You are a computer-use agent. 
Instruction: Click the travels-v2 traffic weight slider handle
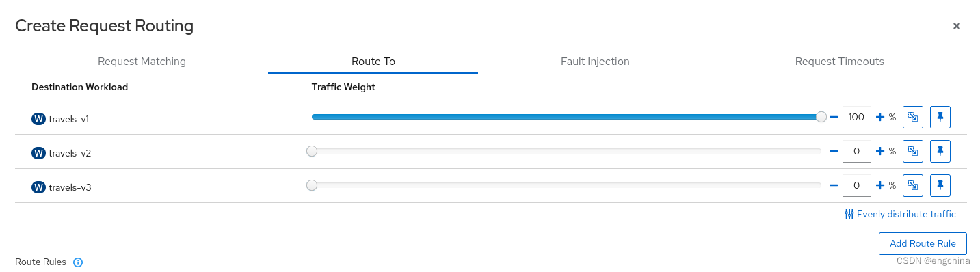(x=312, y=151)
